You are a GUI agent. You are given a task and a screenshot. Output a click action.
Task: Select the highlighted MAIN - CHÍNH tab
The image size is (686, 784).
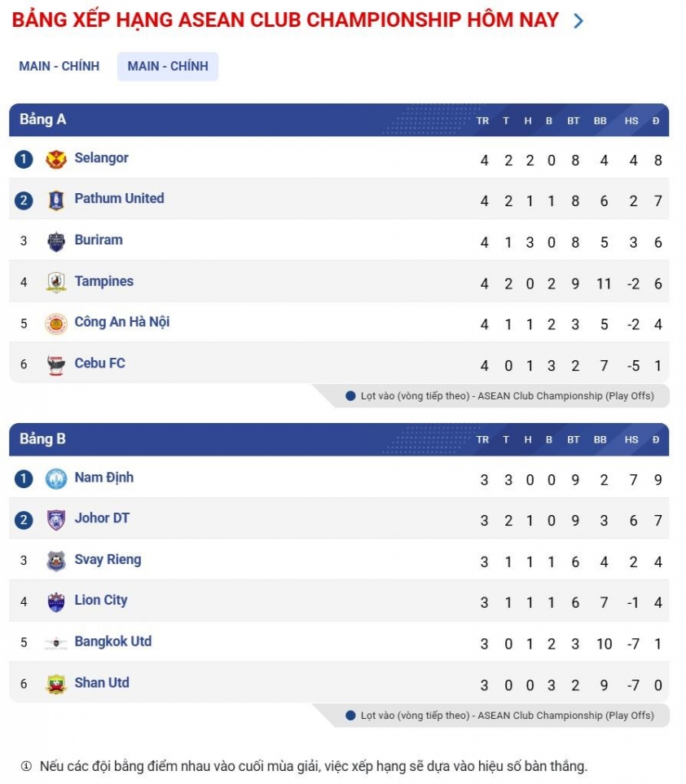pos(168,66)
